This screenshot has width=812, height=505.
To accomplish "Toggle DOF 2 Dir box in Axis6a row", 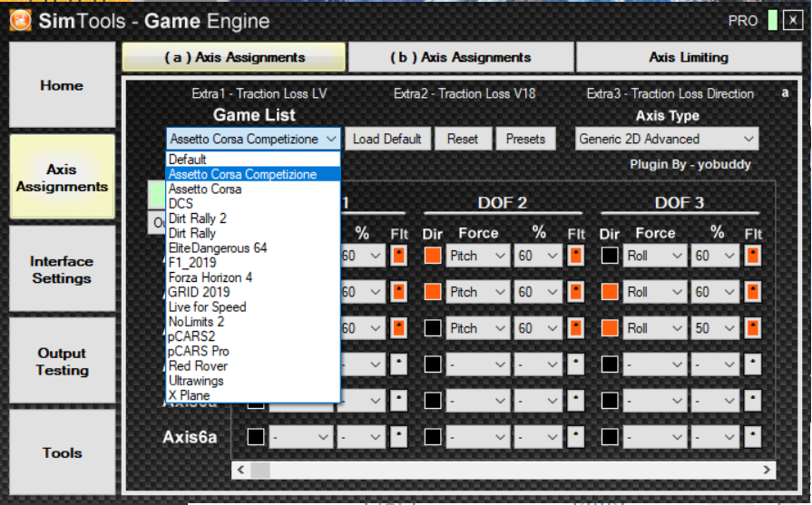I will pyautogui.click(x=433, y=437).
